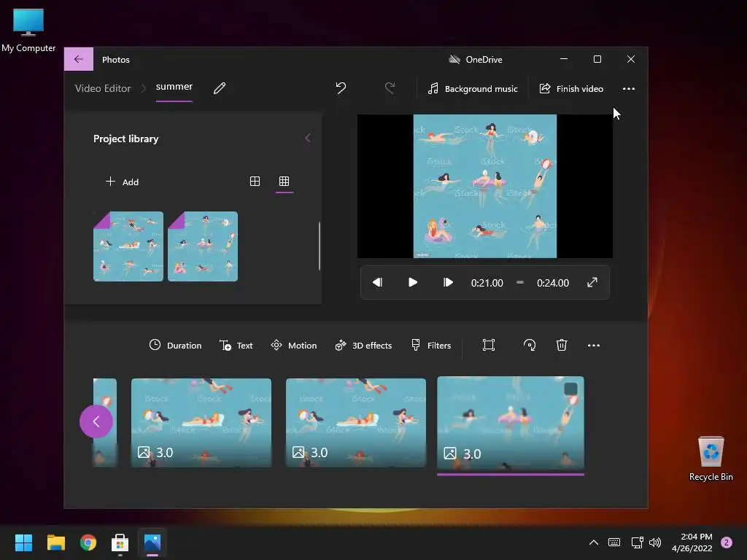The image size is (747, 560).
Task: Click the Photos app taskbar icon
Action: click(x=152, y=542)
